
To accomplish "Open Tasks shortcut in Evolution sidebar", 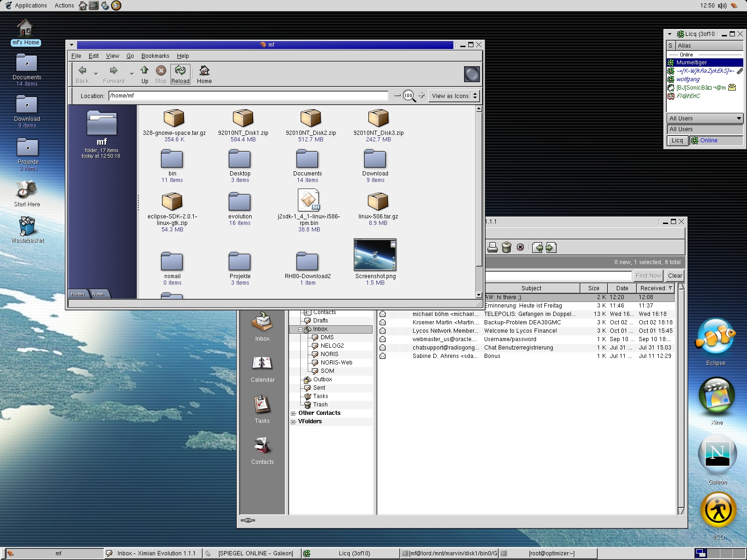I will click(x=262, y=405).
